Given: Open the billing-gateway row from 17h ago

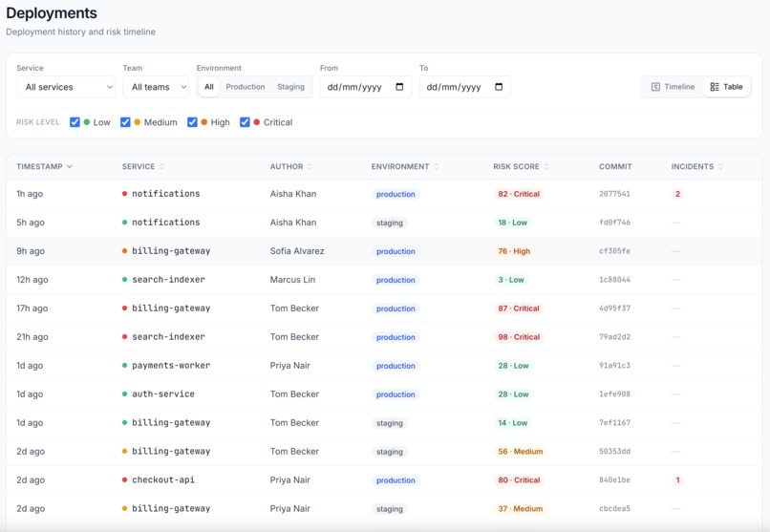Looking at the screenshot, I should [384, 309].
